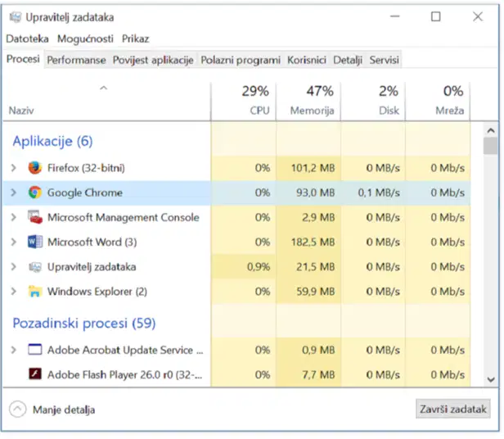Click the Google Chrome icon
Viewport: 504px width, 439px height.
34,192
